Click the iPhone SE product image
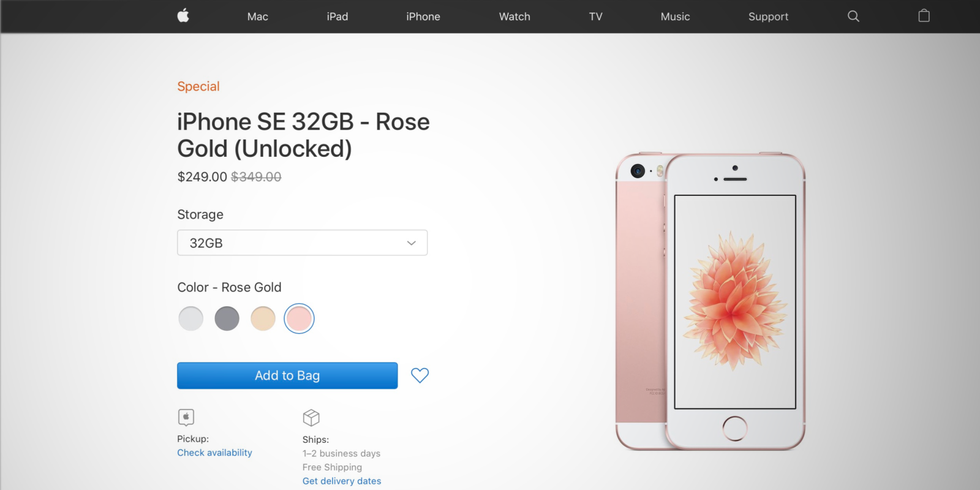 710,301
